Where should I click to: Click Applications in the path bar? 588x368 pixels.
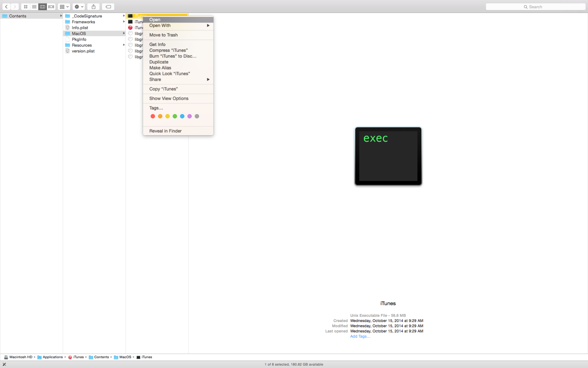tap(50, 357)
